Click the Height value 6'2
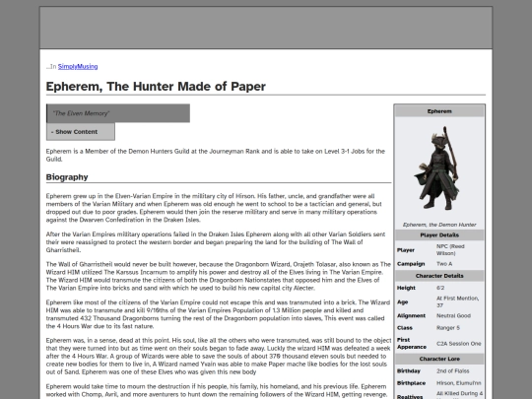This screenshot has width=532, height=399. point(440,288)
